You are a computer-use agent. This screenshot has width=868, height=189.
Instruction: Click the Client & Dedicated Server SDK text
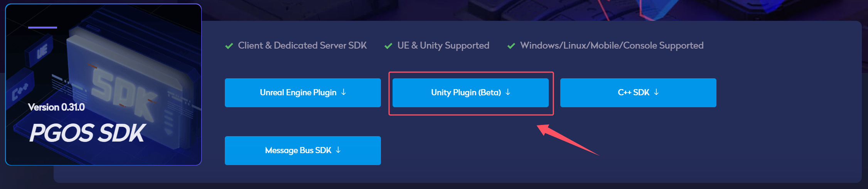(x=302, y=46)
